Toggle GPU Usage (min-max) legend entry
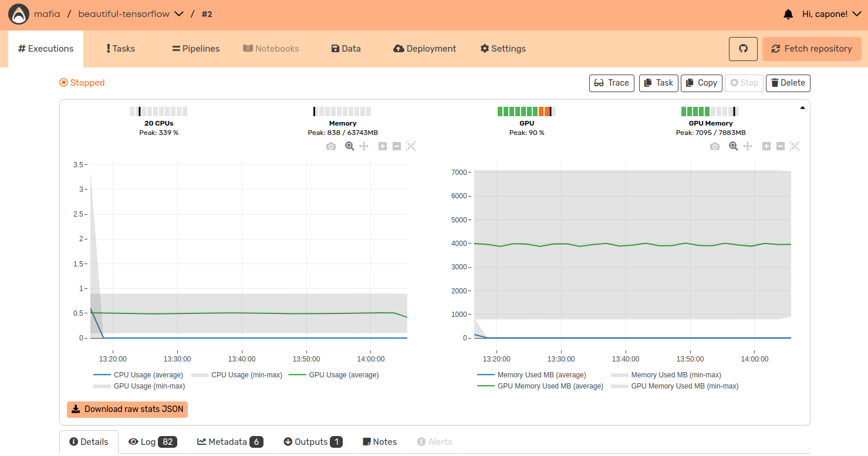 [x=140, y=386]
